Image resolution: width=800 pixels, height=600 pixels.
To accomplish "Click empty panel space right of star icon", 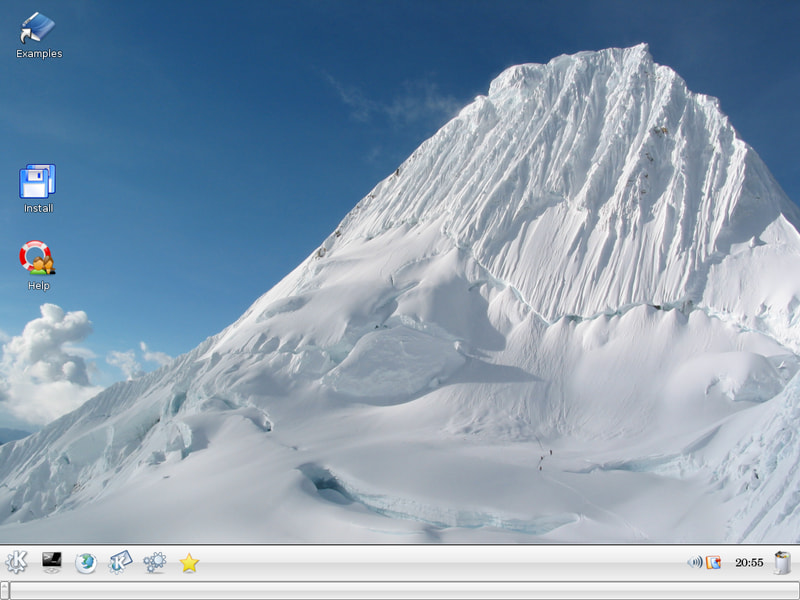I will (x=440, y=563).
